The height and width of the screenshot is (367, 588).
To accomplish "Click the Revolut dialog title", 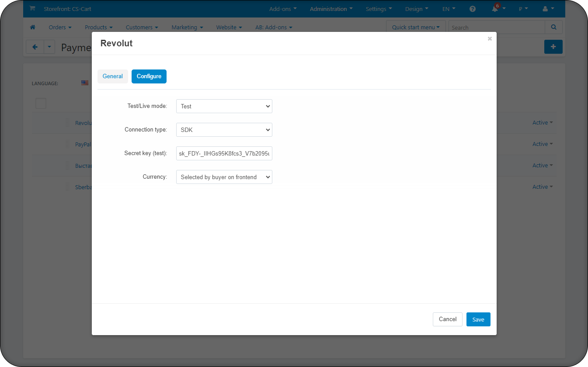I will (x=116, y=43).
